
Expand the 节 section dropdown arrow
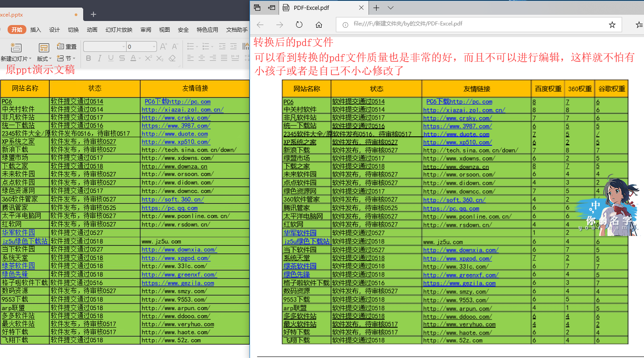pos(74,59)
